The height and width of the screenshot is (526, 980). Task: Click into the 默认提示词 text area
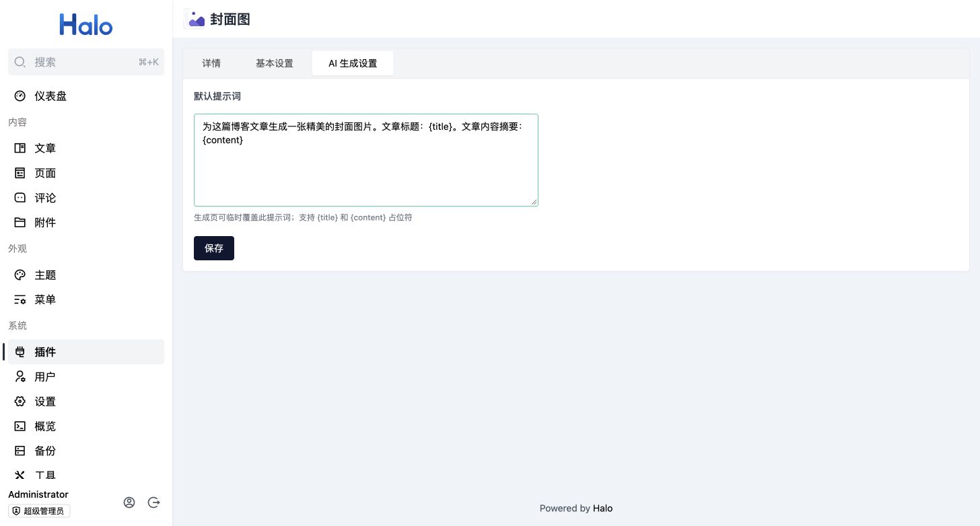pyautogui.click(x=366, y=160)
